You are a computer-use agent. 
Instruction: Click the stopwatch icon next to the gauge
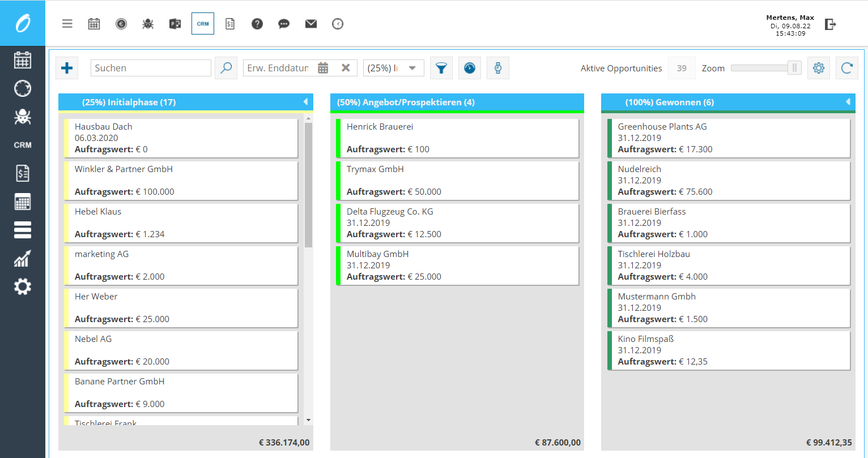497,67
